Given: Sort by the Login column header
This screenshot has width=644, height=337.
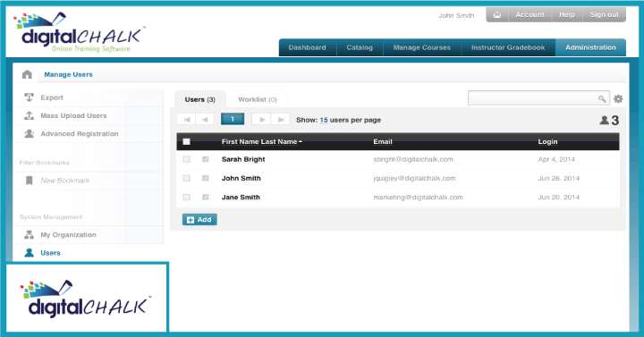Looking at the screenshot, I should (548, 141).
